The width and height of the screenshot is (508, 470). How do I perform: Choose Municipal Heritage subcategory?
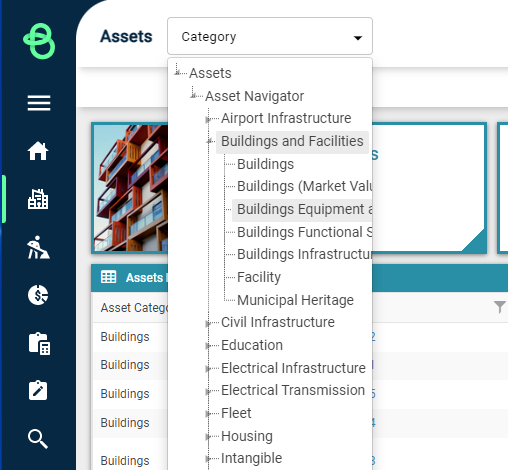[295, 300]
